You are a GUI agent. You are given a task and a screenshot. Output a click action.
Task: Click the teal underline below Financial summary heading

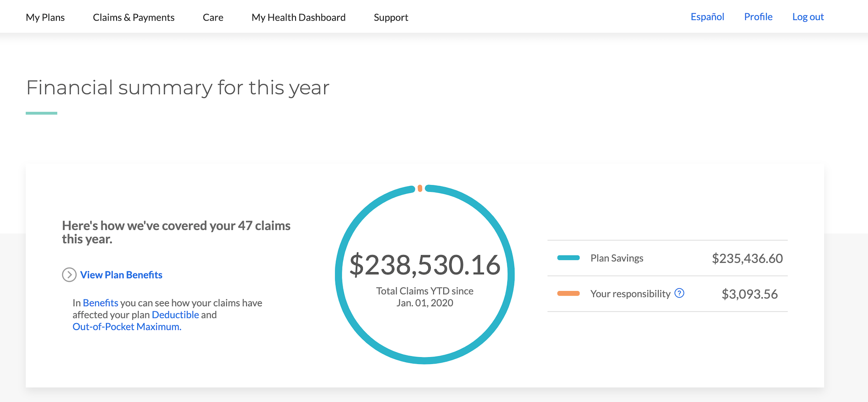[x=41, y=113]
